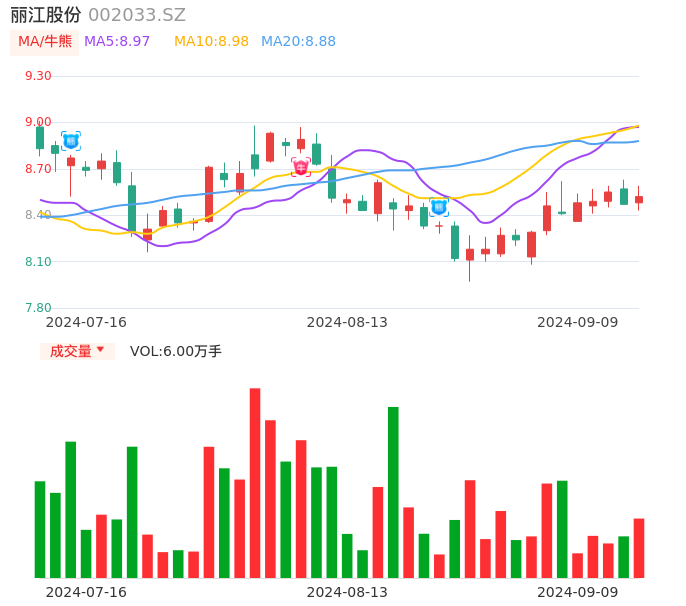The width and height of the screenshot is (686, 606).
Task: Click the rightmost red volume bar
Action: click(639, 547)
